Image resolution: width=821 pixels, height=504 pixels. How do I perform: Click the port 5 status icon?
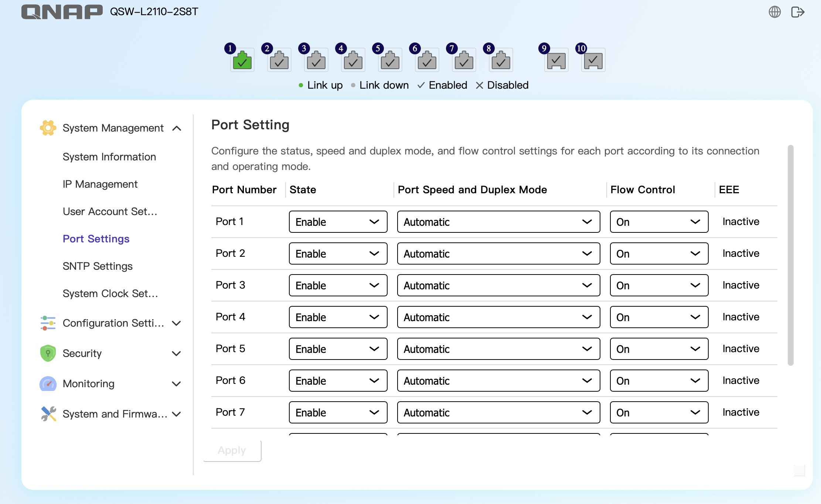click(390, 60)
